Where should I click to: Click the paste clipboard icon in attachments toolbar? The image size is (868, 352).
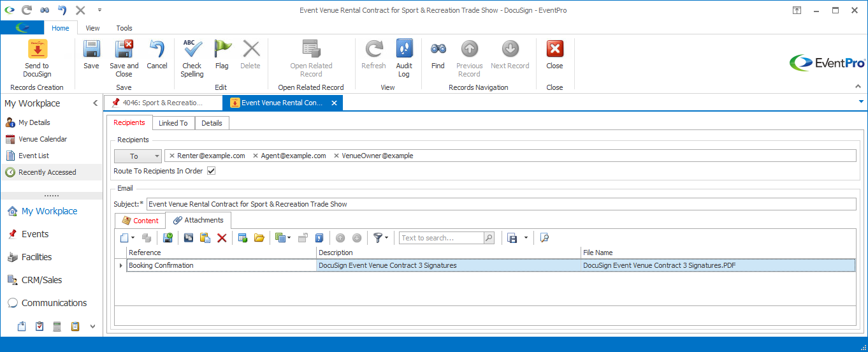[205, 238]
